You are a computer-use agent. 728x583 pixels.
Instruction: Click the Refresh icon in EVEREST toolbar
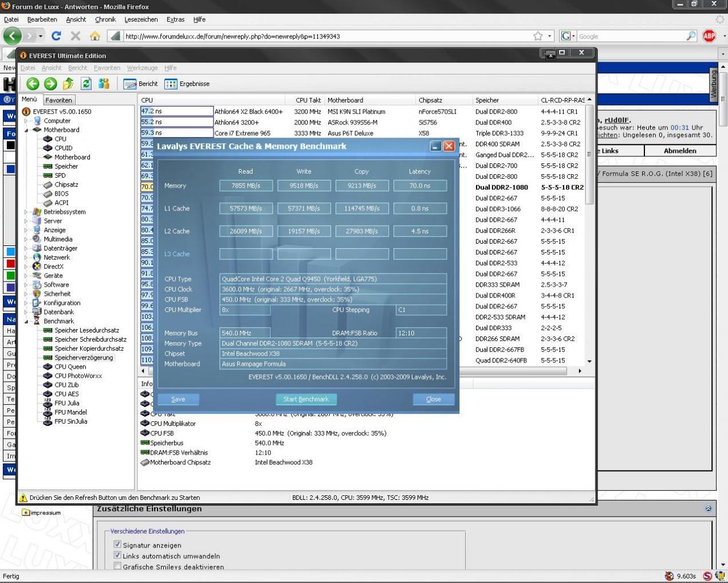(86, 84)
